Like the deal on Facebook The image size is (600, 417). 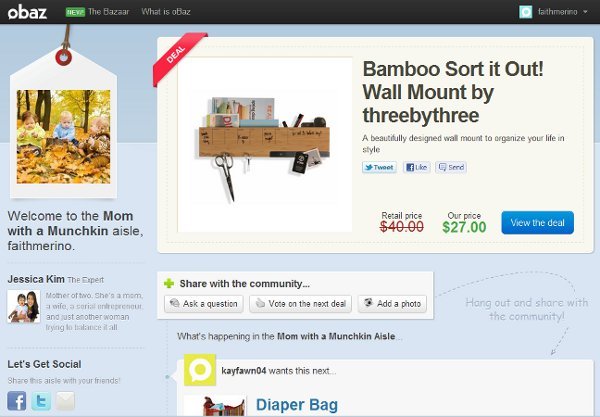[x=417, y=167]
